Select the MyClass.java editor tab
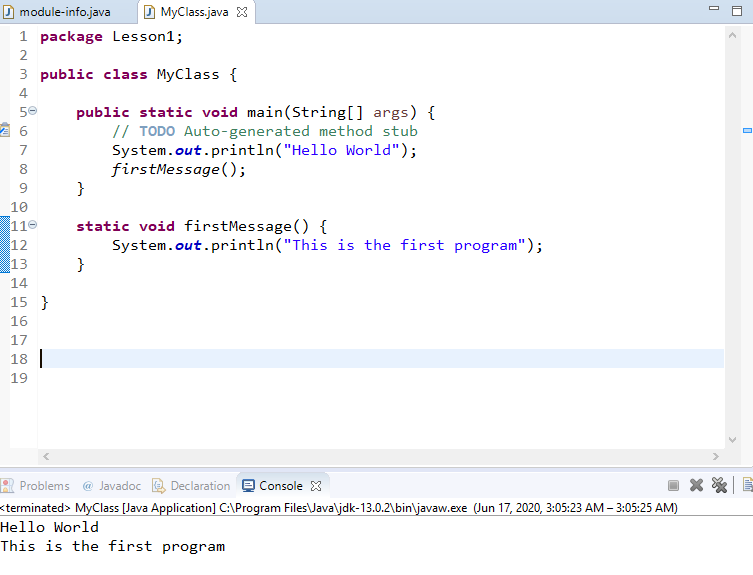753x575 pixels. [194, 12]
